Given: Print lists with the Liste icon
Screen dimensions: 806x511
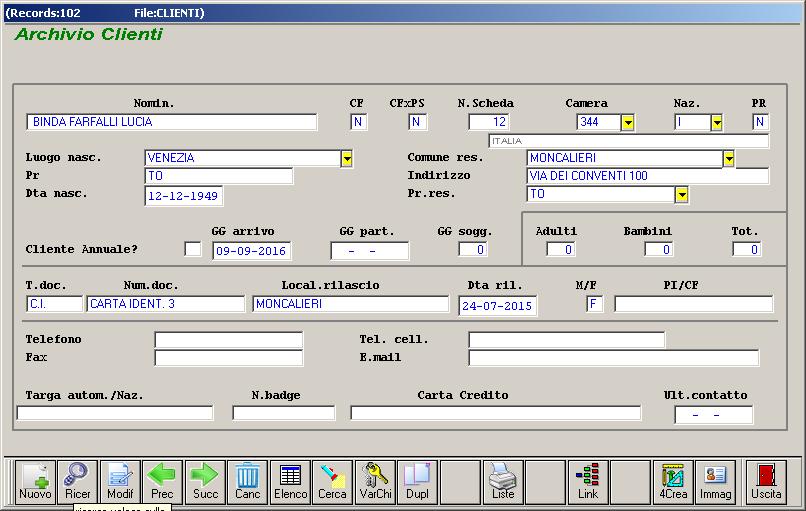Looking at the screenshot, I should point(503,482).
